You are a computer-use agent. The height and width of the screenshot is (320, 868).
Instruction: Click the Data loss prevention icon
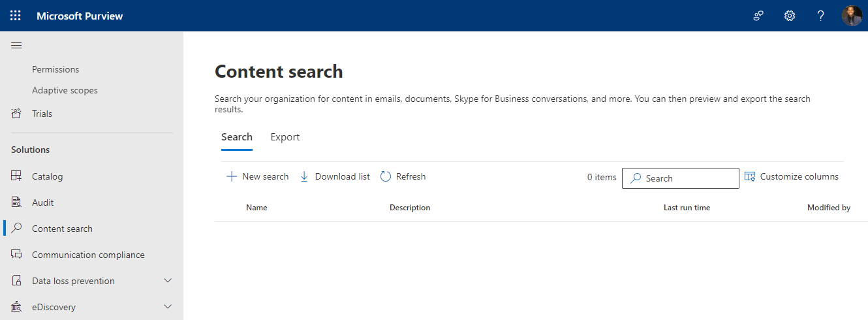(16, 281)
